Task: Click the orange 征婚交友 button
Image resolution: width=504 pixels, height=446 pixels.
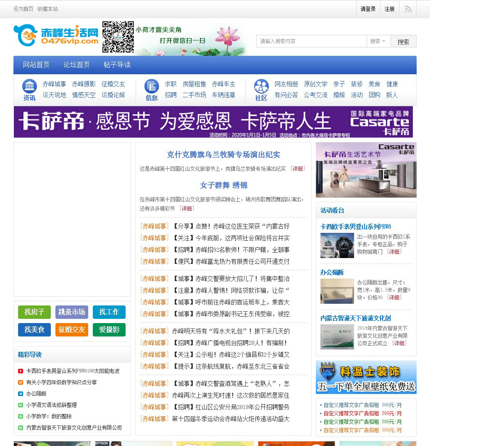Action: (x=72, y=330)
